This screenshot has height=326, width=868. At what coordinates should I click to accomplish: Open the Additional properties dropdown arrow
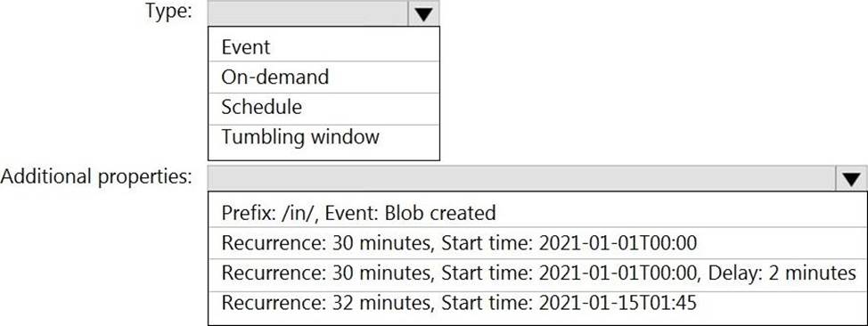851,179
